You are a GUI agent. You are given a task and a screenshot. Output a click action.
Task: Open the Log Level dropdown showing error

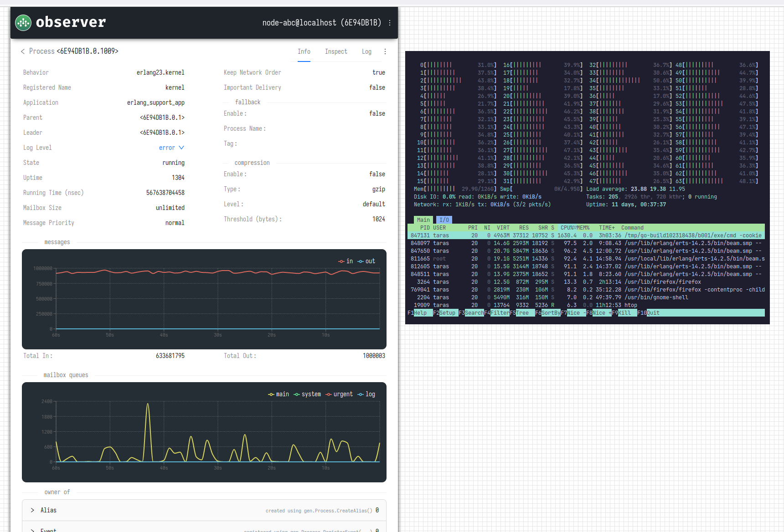pos(172,148)
